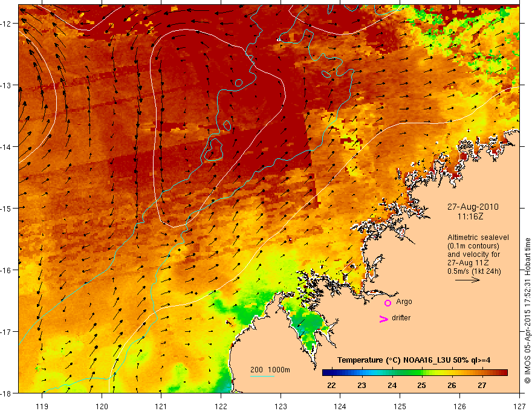The width and height of the screenshot is (532, 411).
Task: Click the latitude axis label -15
Action: [x=6, y=208]
